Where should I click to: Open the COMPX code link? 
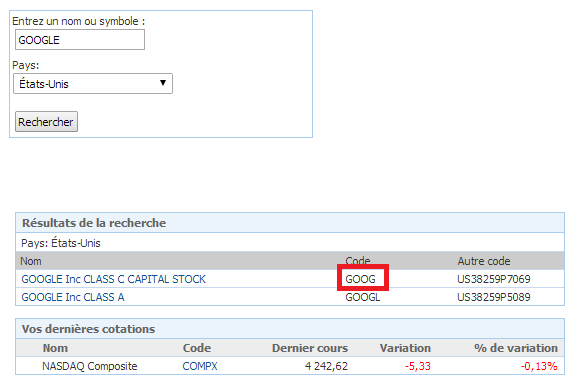tap(200, 366)
